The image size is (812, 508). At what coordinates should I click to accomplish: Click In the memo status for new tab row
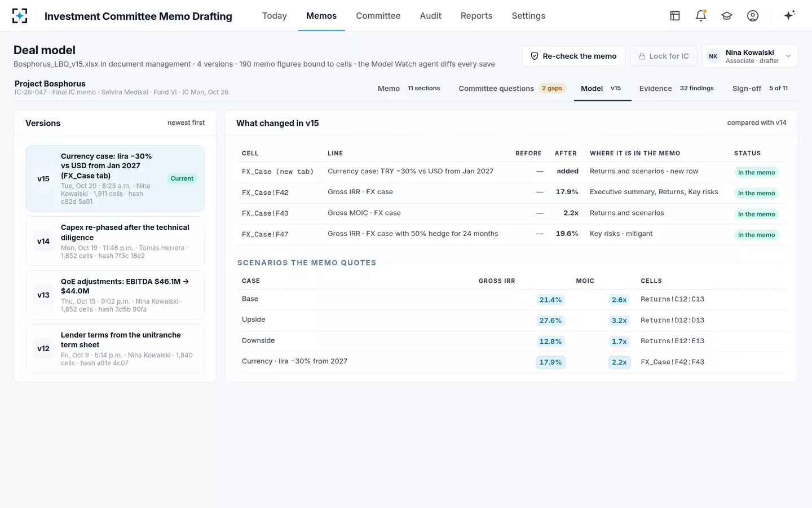[x=756, y=172]
